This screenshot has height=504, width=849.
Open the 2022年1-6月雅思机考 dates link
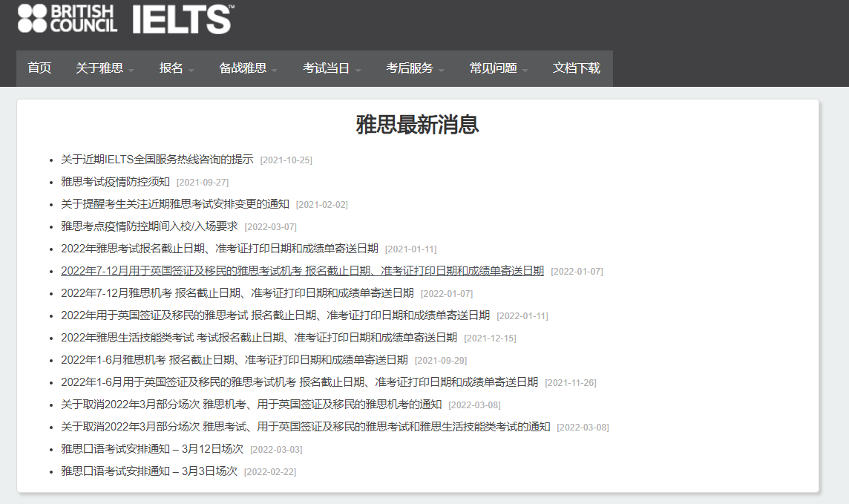click(234, 360)
